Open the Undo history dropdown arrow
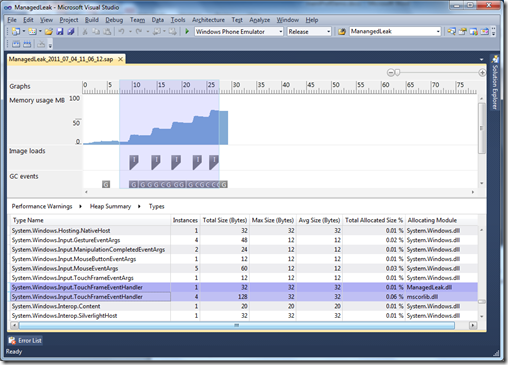Screen dimensions: 508x365 pyautogui.click(x=130, y=32)
